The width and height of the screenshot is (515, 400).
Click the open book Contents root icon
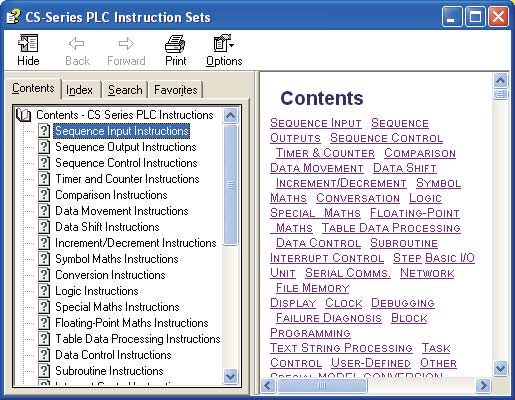point(23,115)
